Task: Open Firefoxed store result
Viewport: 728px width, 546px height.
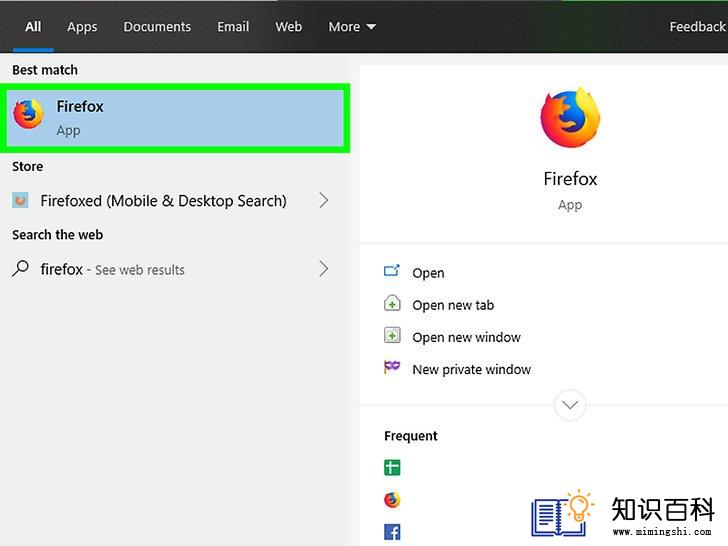Action: (x=170, y=201)
